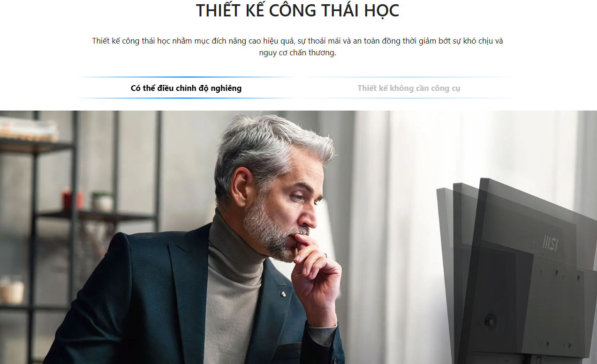This screenshot has width=597, height=364.
Task: Click the blue underline beneath the active tab
Action: click(x=186, y=98)
